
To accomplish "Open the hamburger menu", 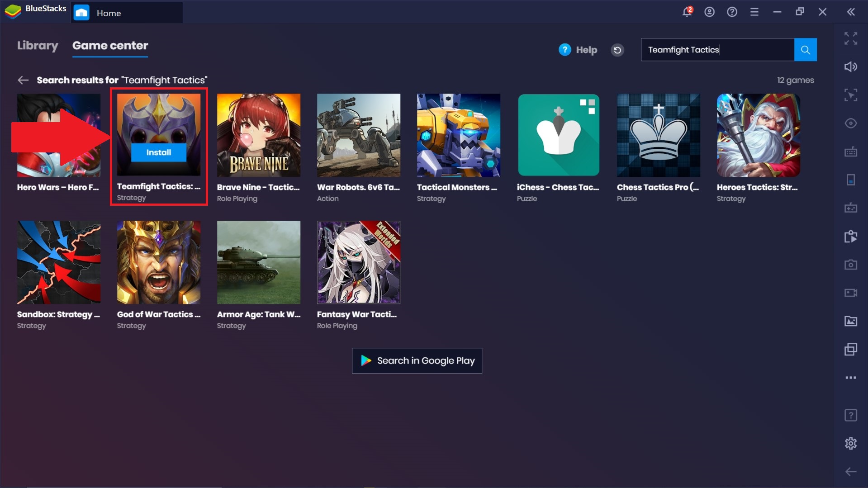I will coord(754,12).
